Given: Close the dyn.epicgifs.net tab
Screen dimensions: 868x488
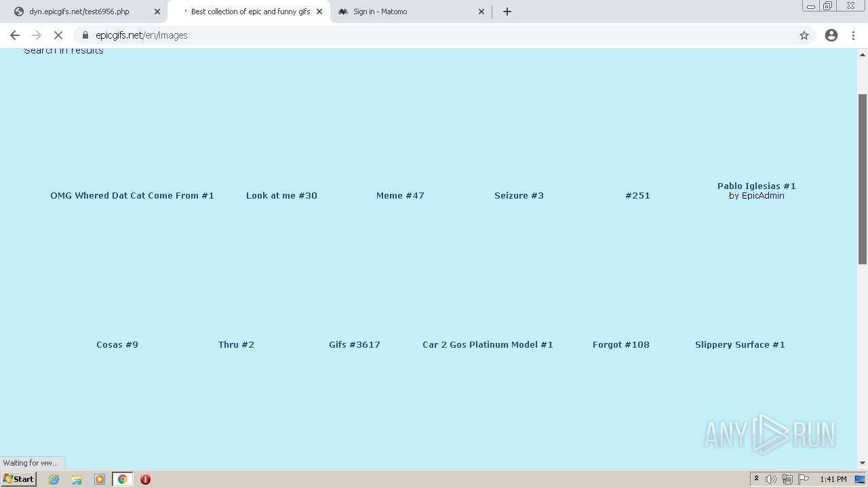Looking at the screenshot, I should pos(157,12).
